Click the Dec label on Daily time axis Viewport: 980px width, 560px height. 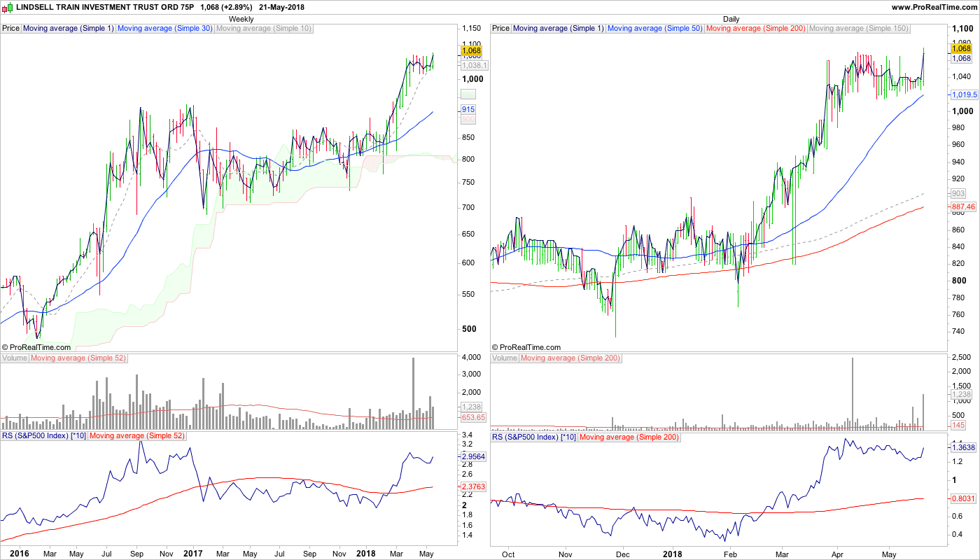click(x=623, y=554)
